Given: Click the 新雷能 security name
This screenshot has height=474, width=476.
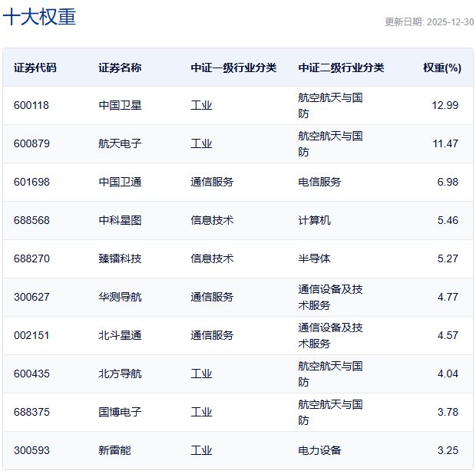Looking at the screenshot, I should point(114,450).
